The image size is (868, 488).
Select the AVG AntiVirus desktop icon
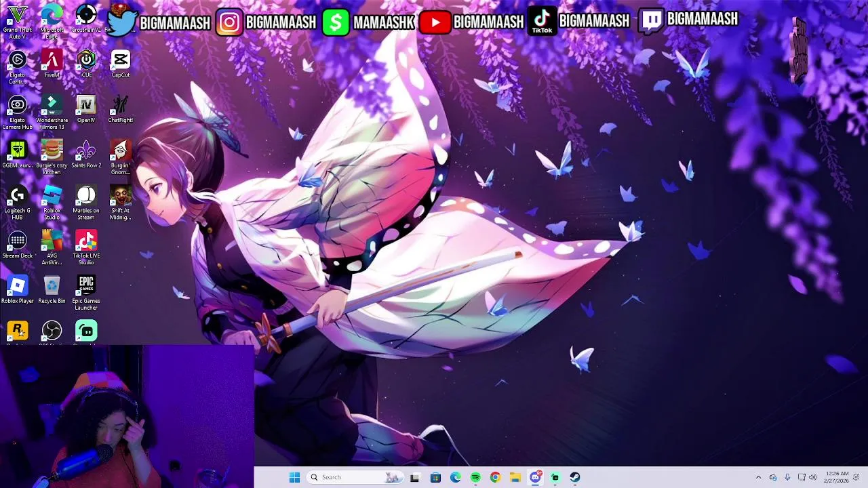(52, 248)
